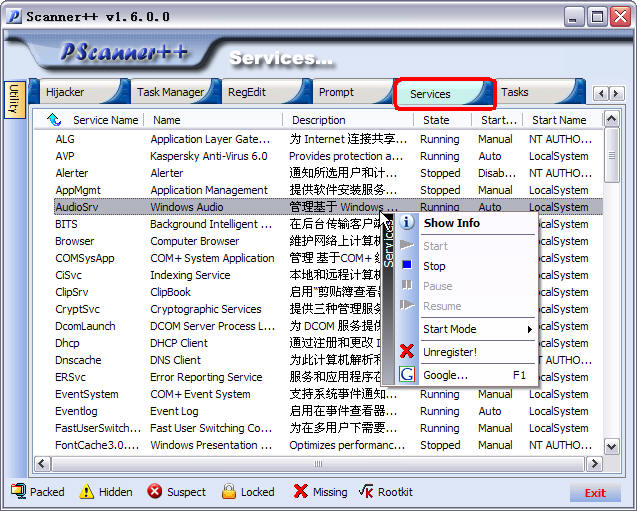Select the Alerter service name

pos(72,173)
